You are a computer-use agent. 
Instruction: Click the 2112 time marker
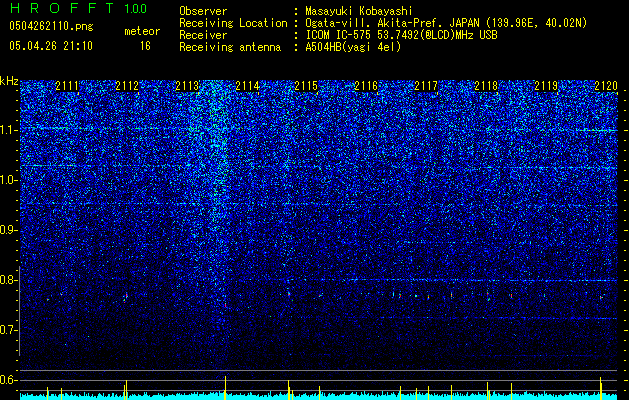pyautogui.click(x=127, y=86)
